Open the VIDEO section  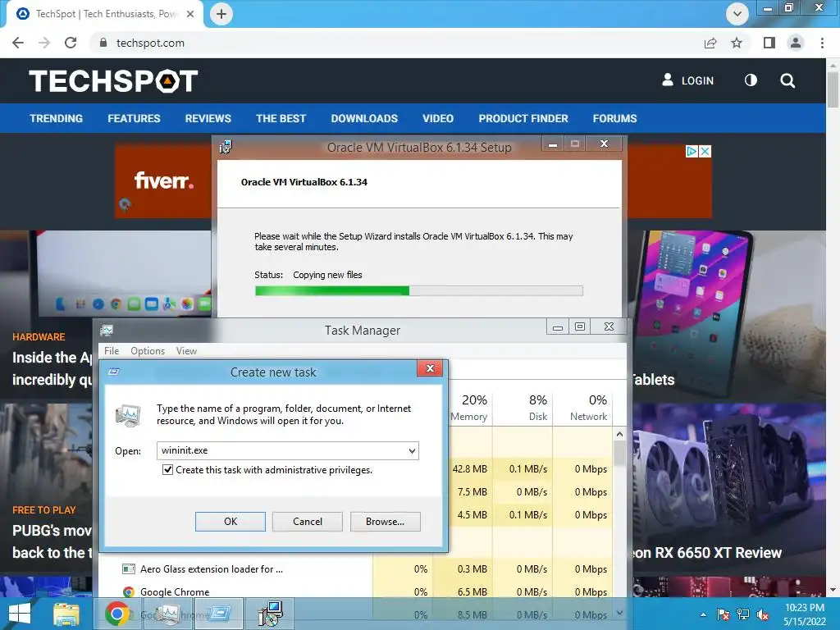tap(438, 118)
